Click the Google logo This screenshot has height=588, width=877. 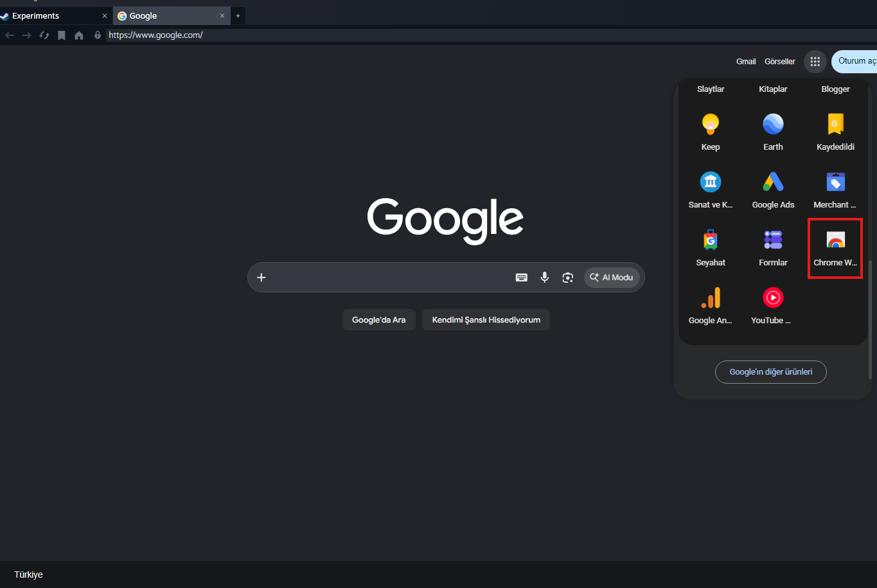tap(445, 220)
